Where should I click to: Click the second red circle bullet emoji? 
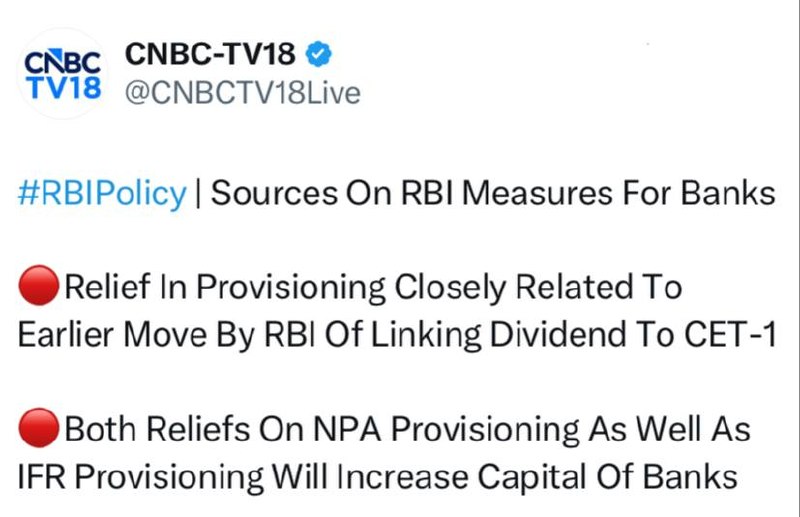coord(38,429)
